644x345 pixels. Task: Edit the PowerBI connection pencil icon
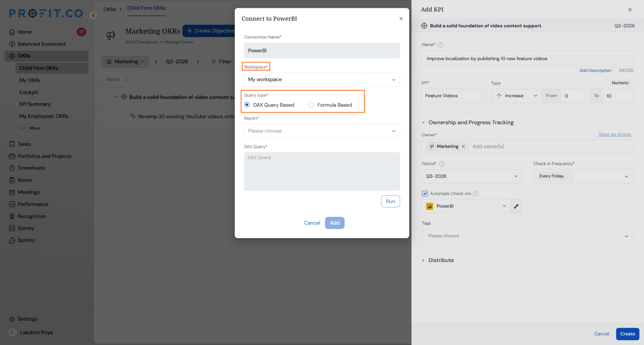(x=516, y=206)
